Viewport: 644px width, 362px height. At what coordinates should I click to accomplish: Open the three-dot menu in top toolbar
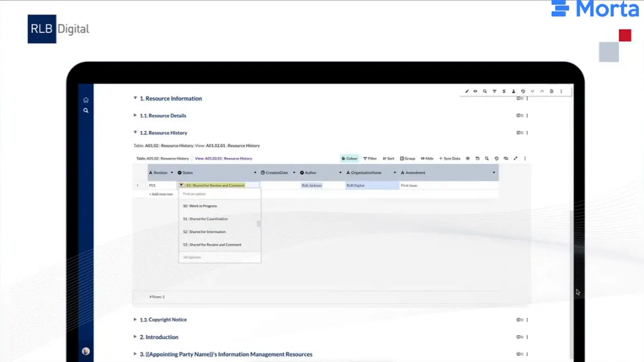click(561, 91)
